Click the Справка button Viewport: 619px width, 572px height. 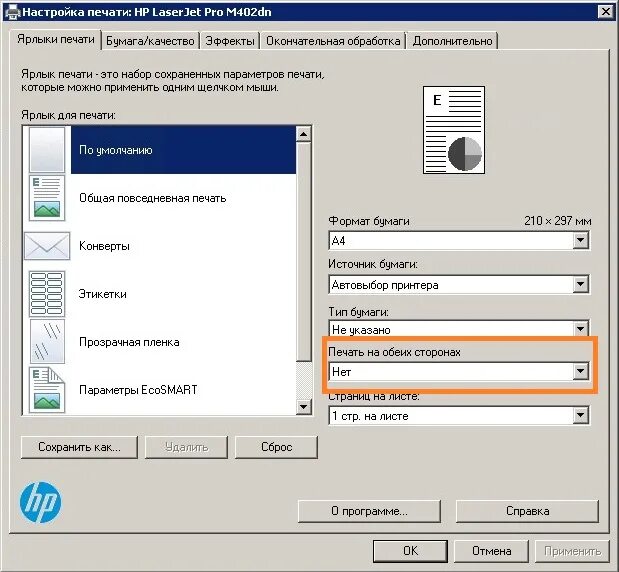tap(527, 511)
